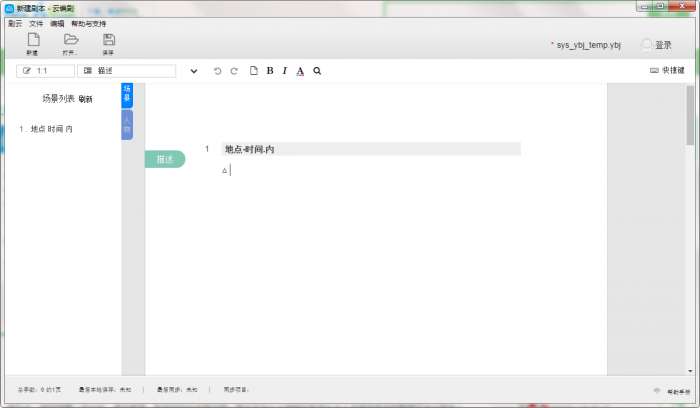This screenshot has height=408, width=700.
Task: Open the search magnifier tool
Action: click(317, 71)
